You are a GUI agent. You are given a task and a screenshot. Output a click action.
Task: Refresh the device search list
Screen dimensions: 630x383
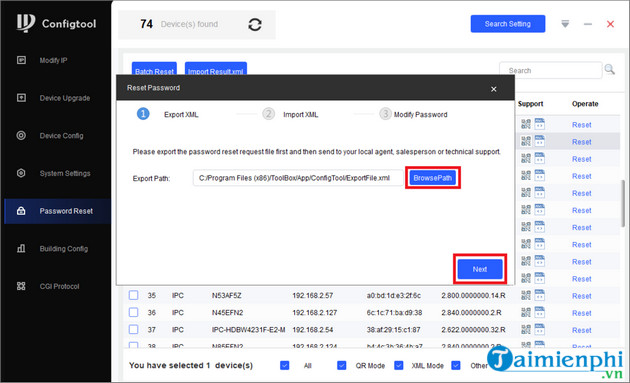coord(255,25)
